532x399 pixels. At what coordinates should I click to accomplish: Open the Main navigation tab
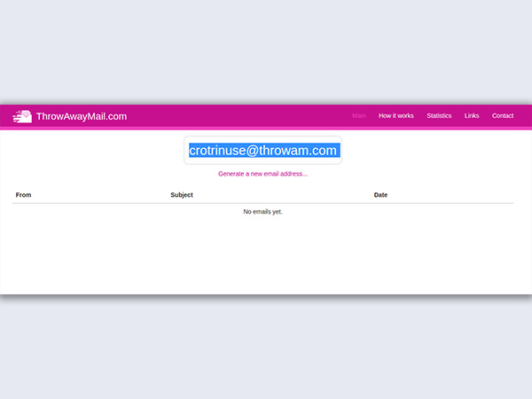pyautogui.click(x=358, y=116)
